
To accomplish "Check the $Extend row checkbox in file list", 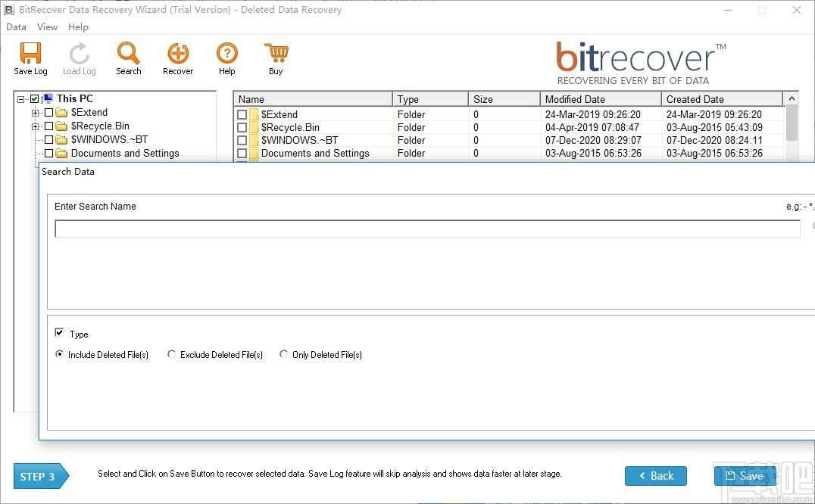I will [242, 115].
